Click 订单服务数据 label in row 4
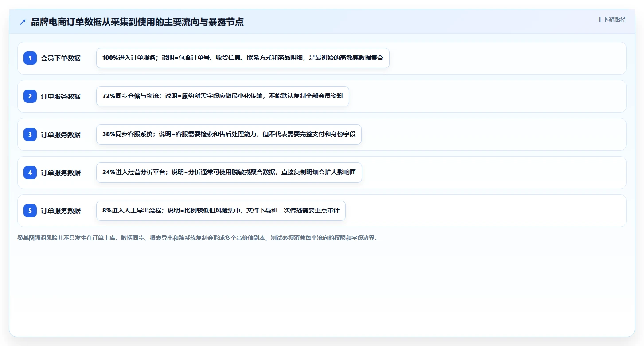Screen dimensions: 644x346 pyautogui.click(x=61, y=173)
